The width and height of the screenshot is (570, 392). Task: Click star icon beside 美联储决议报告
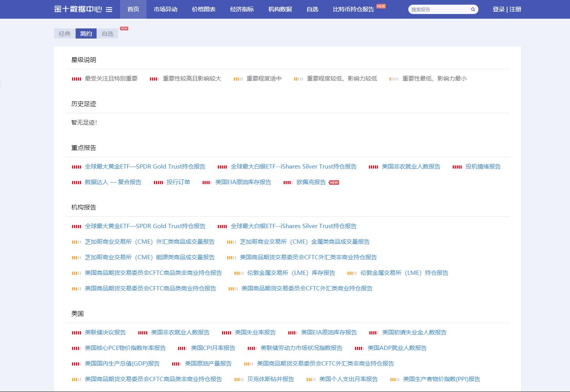(76, 333)
